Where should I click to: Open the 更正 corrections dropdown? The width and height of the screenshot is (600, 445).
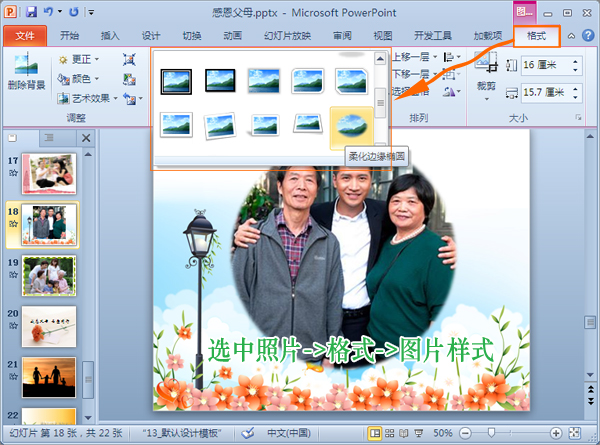point(78,59)
